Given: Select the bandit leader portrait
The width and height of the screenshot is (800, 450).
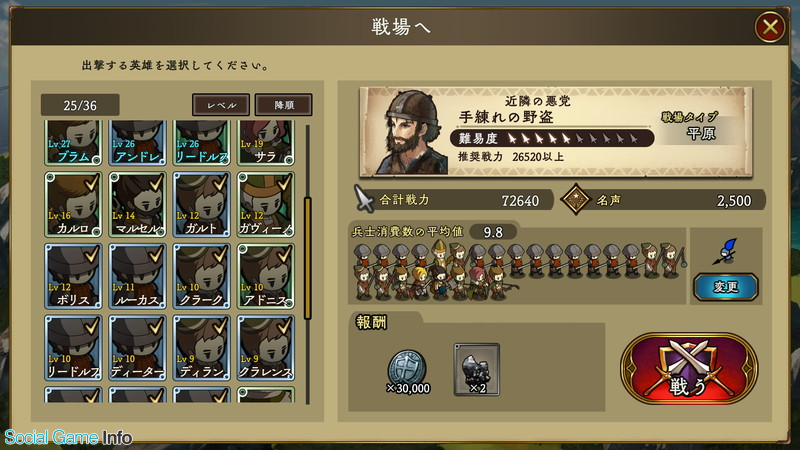Looking at the screenshot, I should click(411, 133).
